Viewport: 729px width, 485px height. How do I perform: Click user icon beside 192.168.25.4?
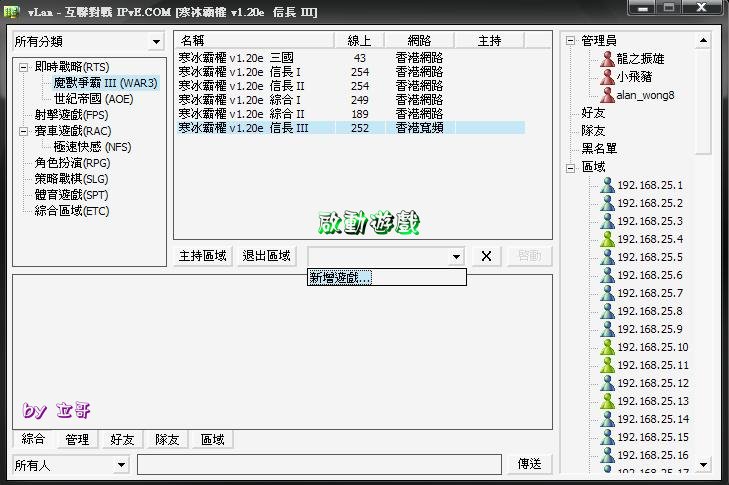tap(606, 239)
